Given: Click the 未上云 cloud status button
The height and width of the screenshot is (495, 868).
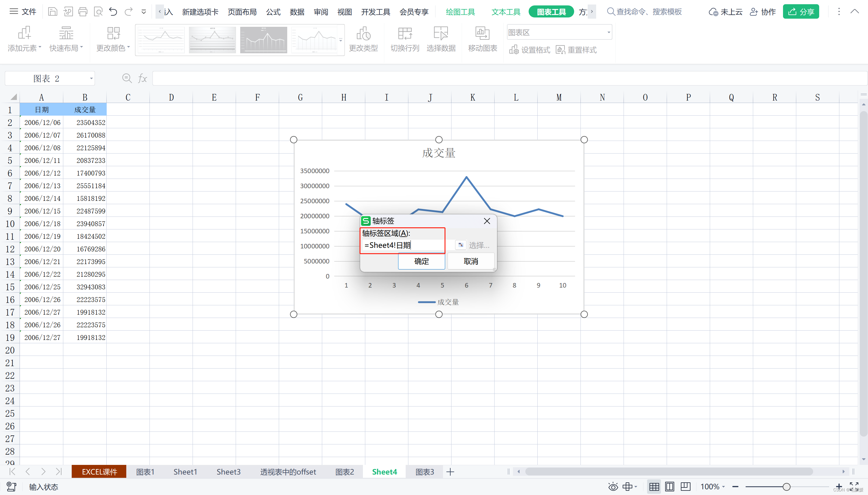Looking at the screenshot, I should click(x=725, y=12).
